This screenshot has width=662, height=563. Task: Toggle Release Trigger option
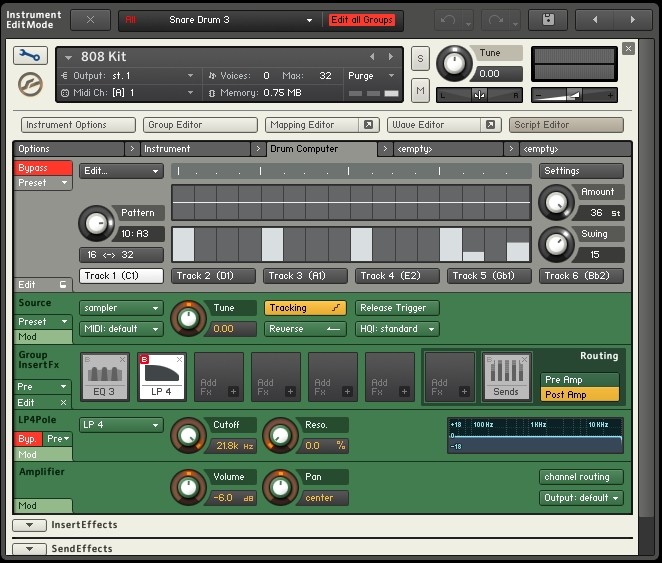coord(397,308)
